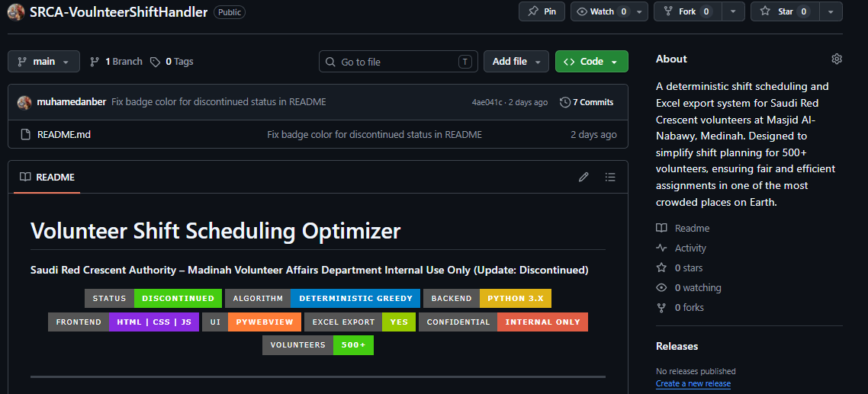Open the main branch selector
The image size is (868, 394).
pyautogui.click(x=43, y=62)
